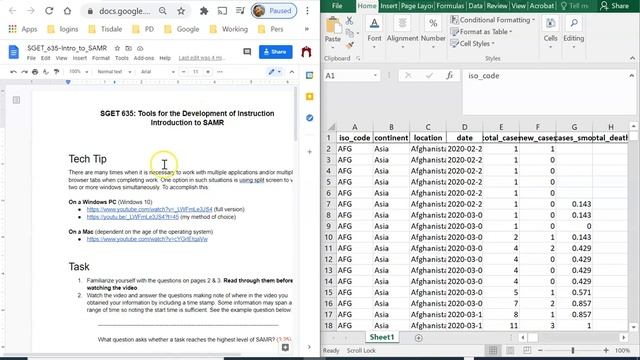Switch Excel to Page Break Preview
Image resolution: width=640 pixels, height=360 pixels.
(527, 350)
